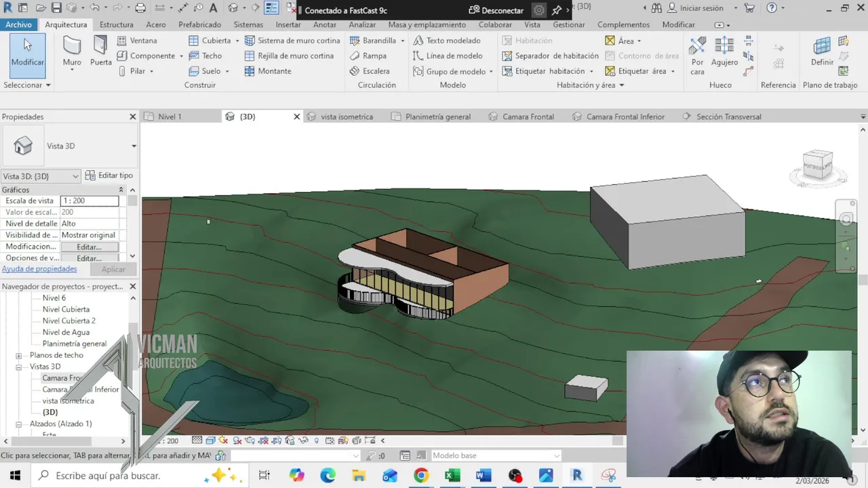Select the Rampa tool
The image size is (868, 488).
[x=368, y=56]
